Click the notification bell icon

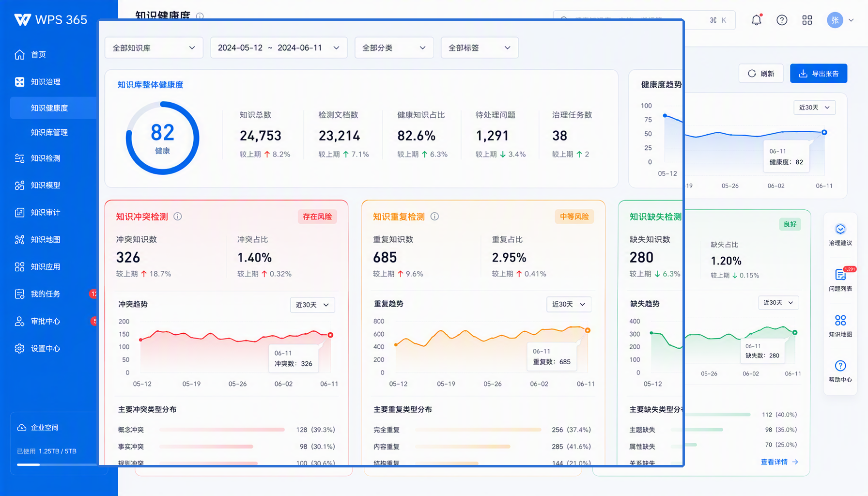756,20
